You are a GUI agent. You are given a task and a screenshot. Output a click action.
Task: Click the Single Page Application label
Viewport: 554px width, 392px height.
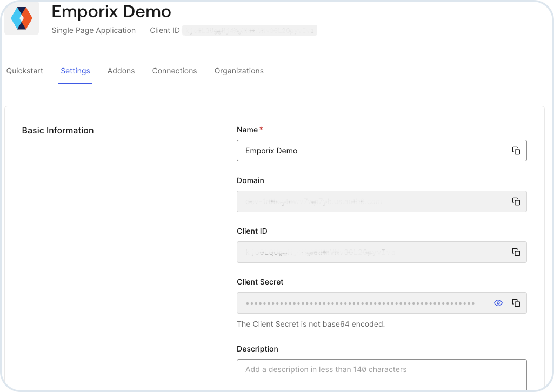click(x=94, y=30)
